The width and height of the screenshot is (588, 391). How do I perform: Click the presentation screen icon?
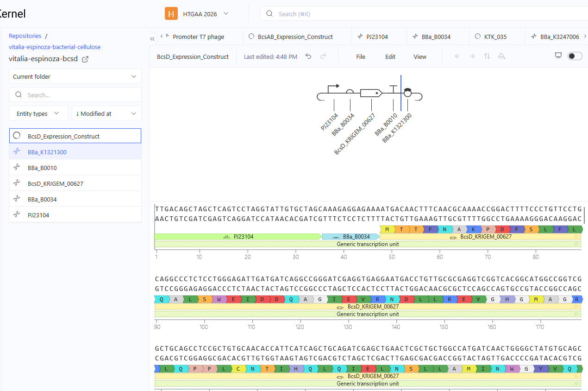(558, 56)
